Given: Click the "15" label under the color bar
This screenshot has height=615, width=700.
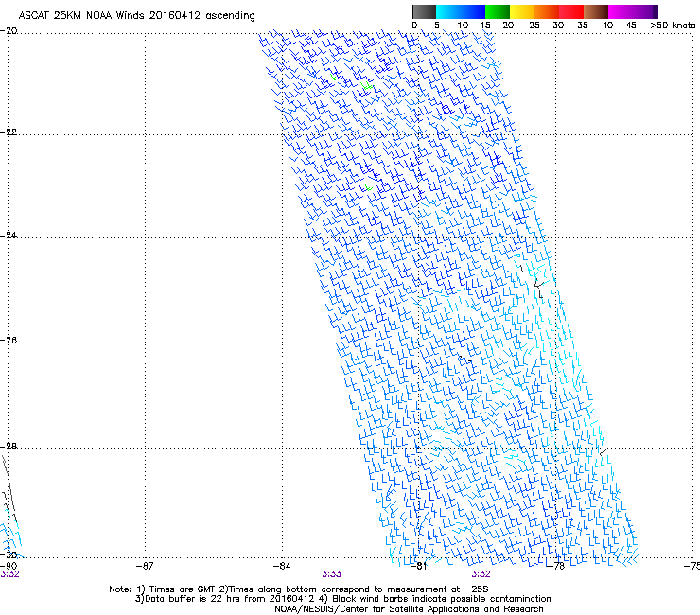Looking at the screenshot, I should 485,26.
